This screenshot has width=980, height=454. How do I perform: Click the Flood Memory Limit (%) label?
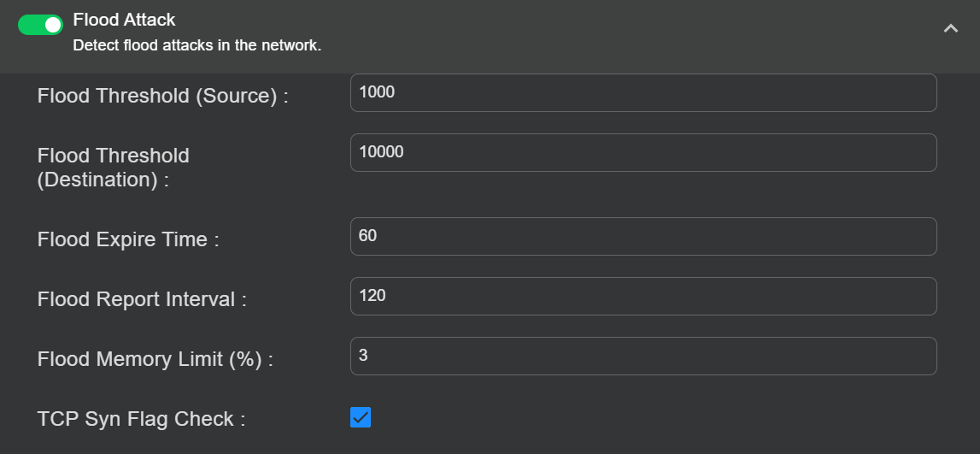[155, 359]
